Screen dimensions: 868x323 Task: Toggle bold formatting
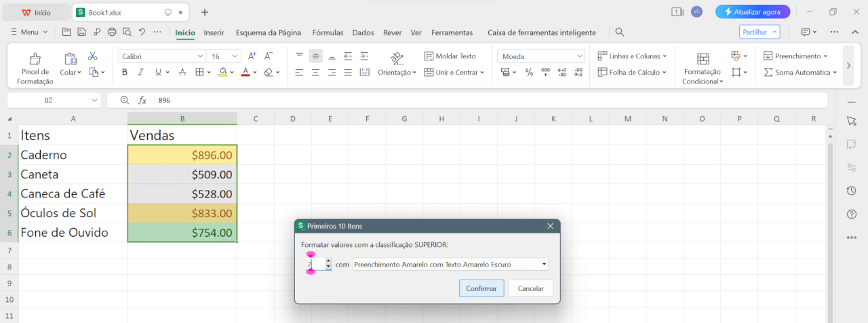(x=125, y=73)
